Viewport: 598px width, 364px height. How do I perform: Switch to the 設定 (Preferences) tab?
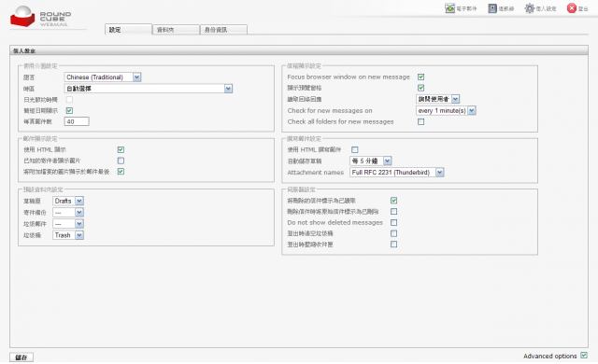tap(128, 30)
